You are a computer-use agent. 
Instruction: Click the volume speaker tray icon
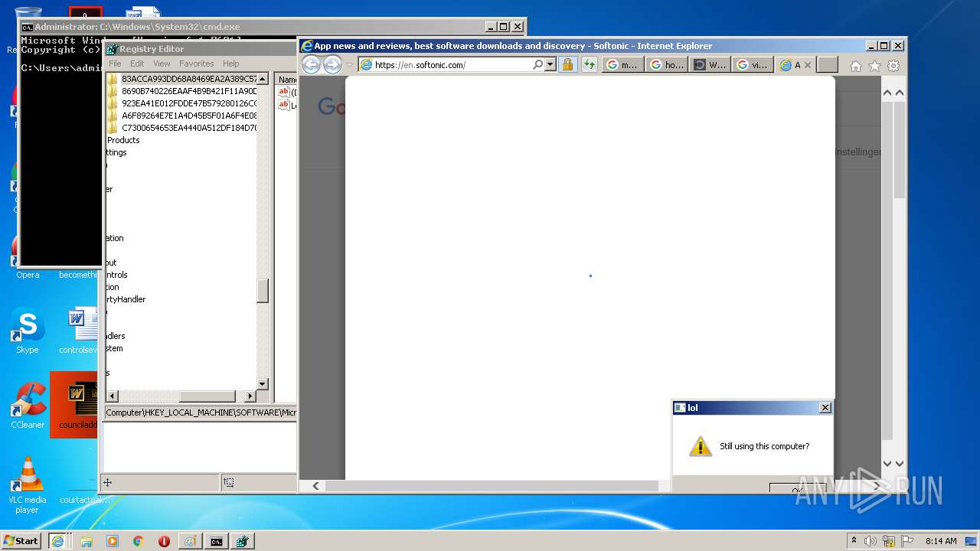click(x=871, y=541)
